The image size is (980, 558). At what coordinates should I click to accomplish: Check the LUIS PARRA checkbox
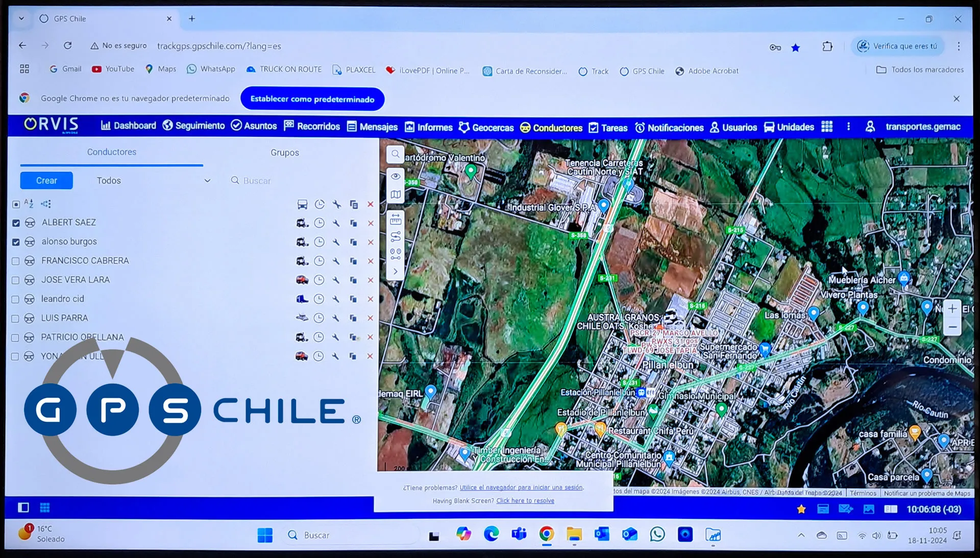tap(15, 319)
